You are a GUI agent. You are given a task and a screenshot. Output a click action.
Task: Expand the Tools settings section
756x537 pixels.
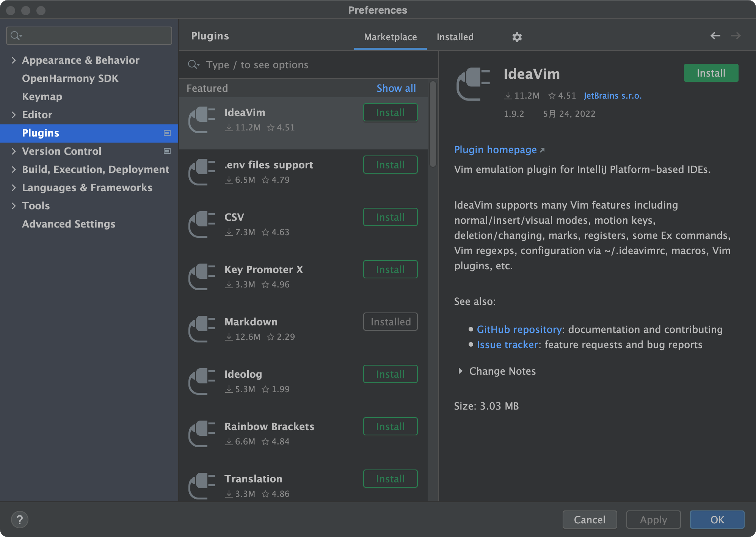[14, 206]
